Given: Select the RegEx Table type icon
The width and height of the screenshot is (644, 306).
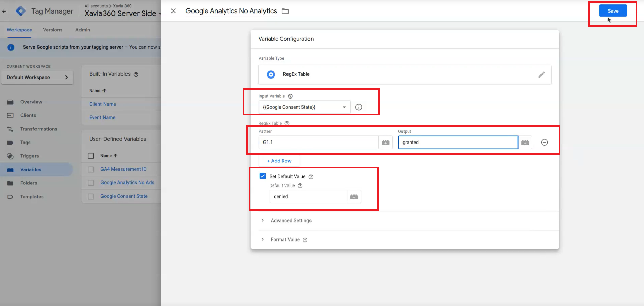Looking at the screenshot, I should click(x=271, y=74).
